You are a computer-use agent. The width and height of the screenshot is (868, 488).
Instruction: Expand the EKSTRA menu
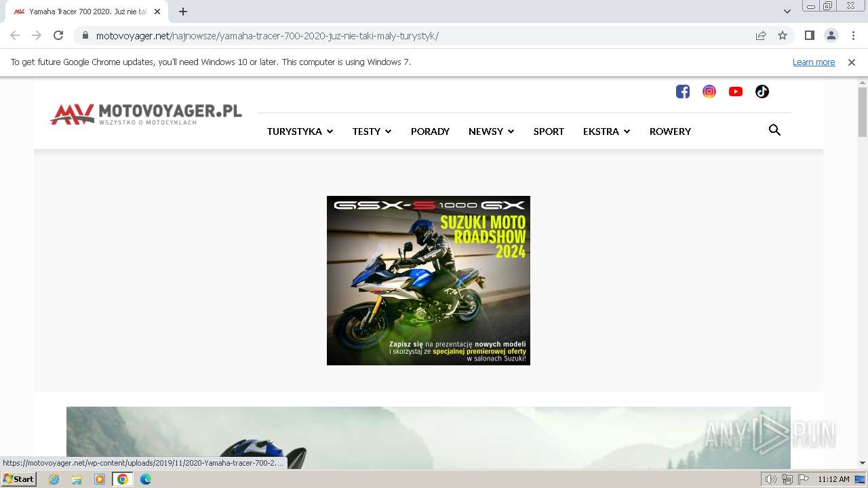tap(606, 131)
